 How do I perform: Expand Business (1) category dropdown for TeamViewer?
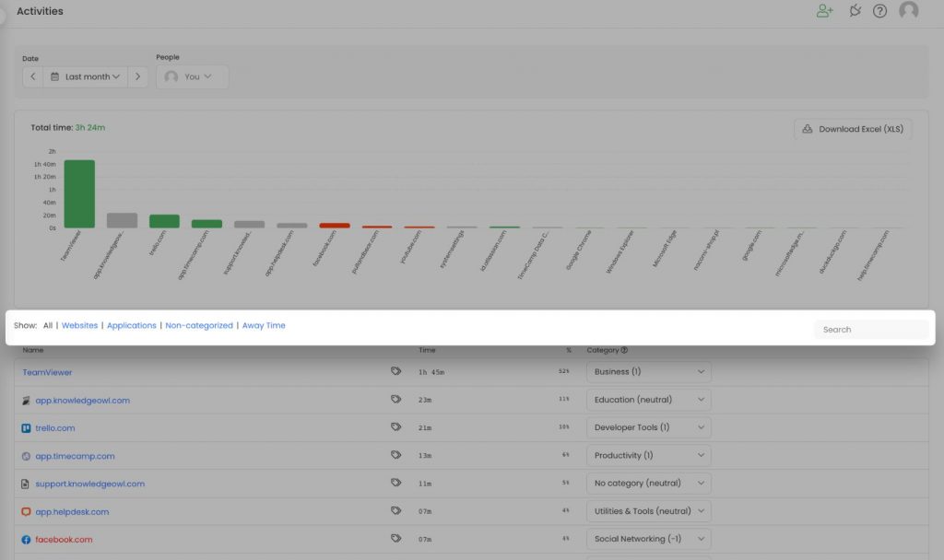648,372
